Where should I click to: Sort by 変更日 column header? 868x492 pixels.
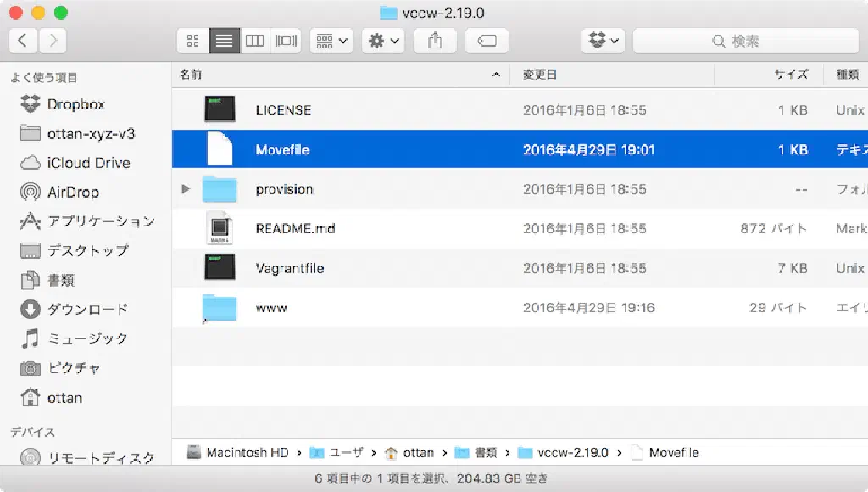(x=540, y=75)
